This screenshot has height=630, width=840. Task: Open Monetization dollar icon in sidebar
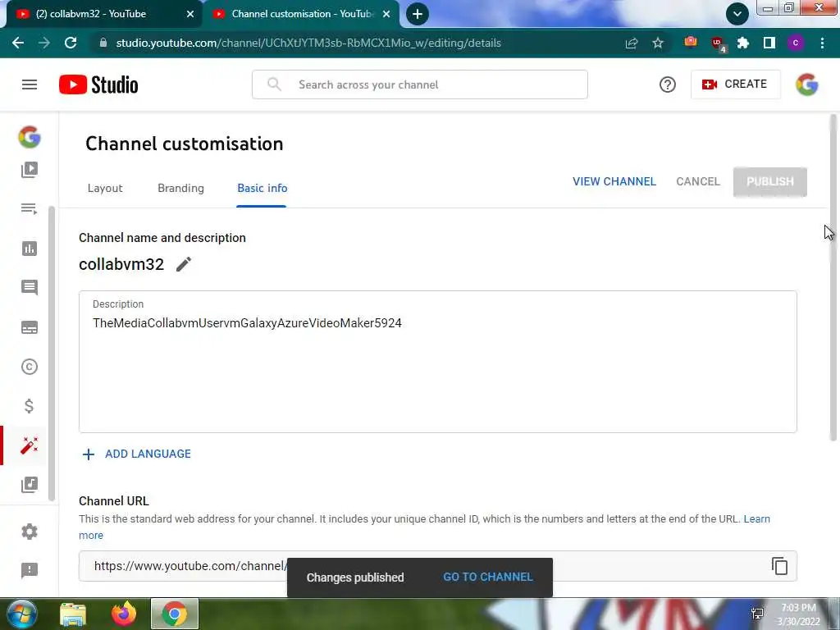[30, 406]
